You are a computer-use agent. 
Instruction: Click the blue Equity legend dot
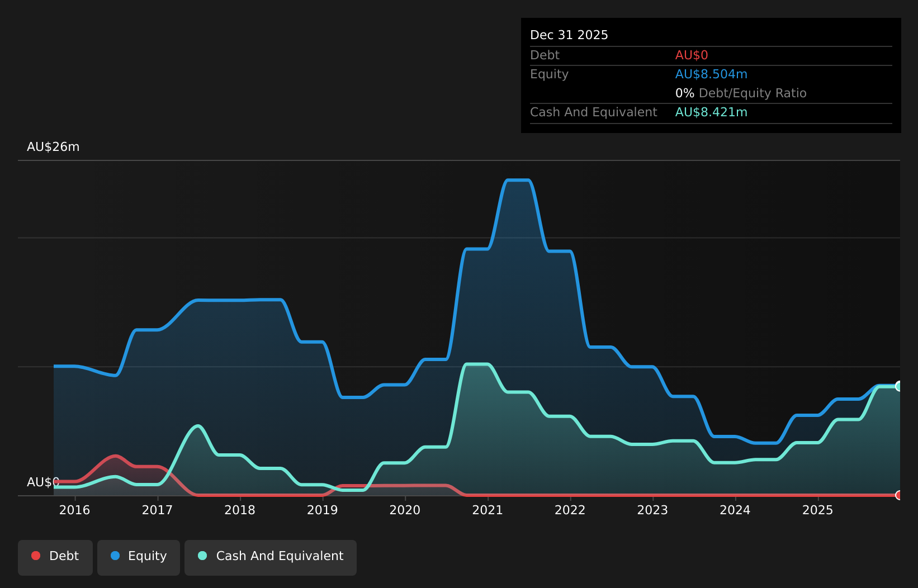pos(115,556)
